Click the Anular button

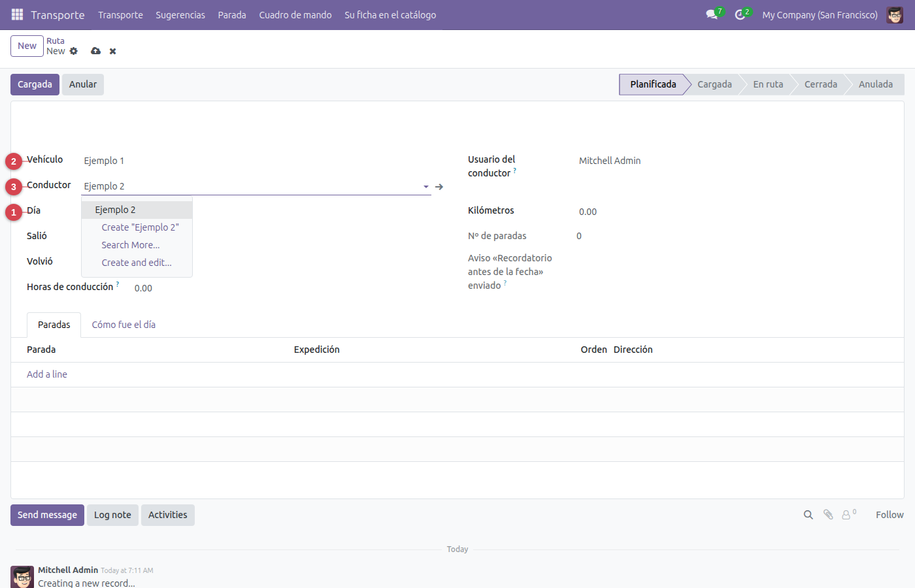[x=83, y=84]
